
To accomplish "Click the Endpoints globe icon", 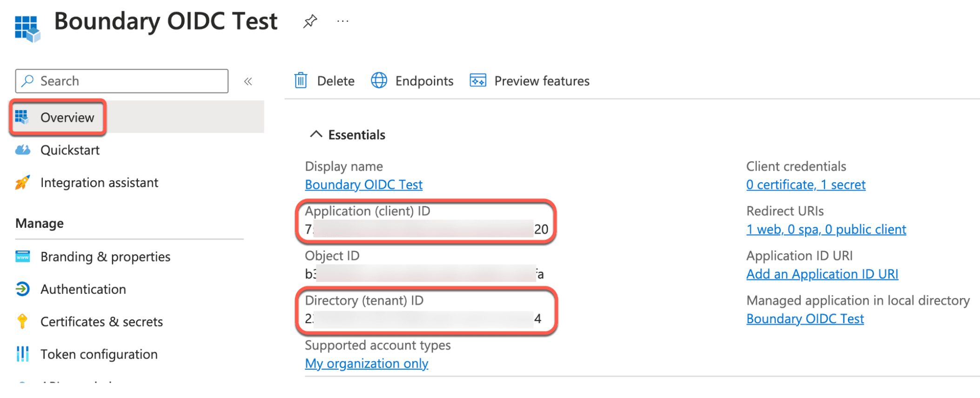I will point(379,80).
